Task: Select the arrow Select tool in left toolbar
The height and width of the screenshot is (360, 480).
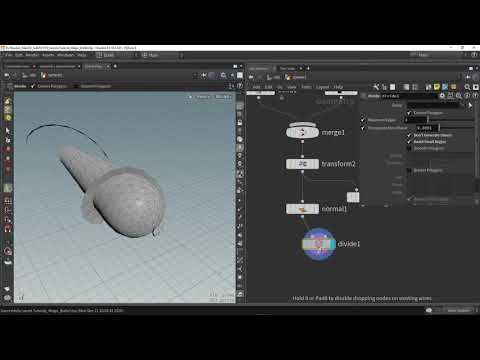Action: (x=8, y=131)
